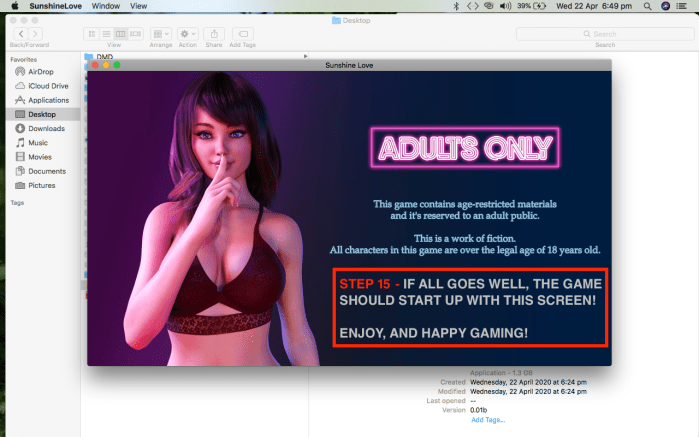Open the Music folder in sidebar
The image size is (699, 437).
tap(39, 143)
